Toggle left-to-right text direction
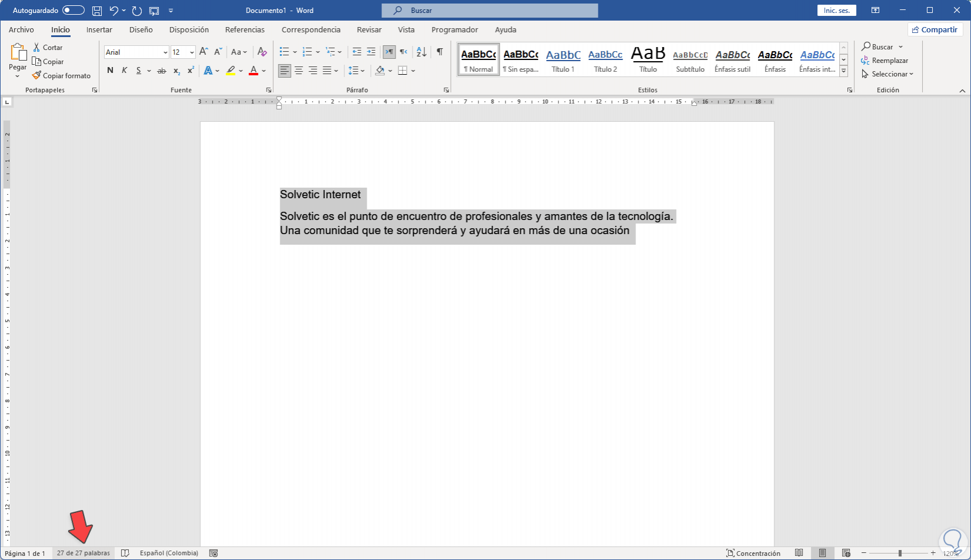The width and height of the screenshot is (971, 560). click(389, 52)
